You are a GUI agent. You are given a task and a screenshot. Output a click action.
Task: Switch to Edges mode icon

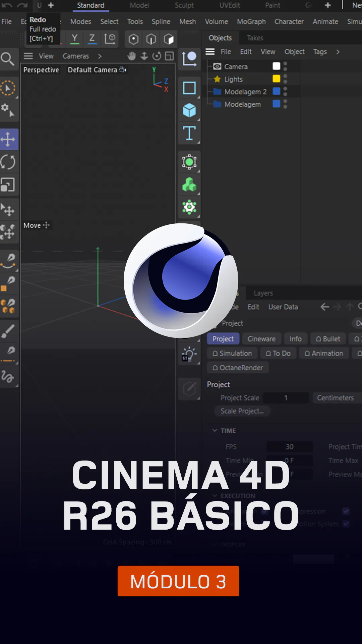point(151,39)
